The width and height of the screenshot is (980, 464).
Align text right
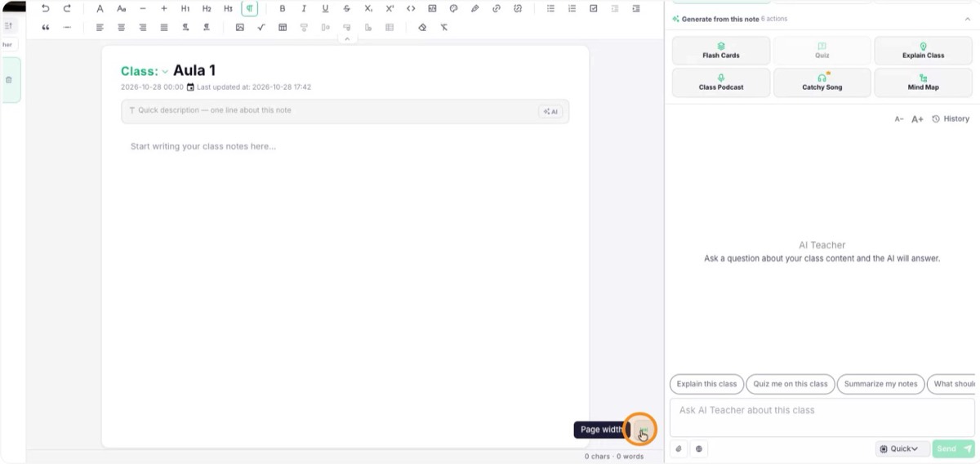[142, 27]
